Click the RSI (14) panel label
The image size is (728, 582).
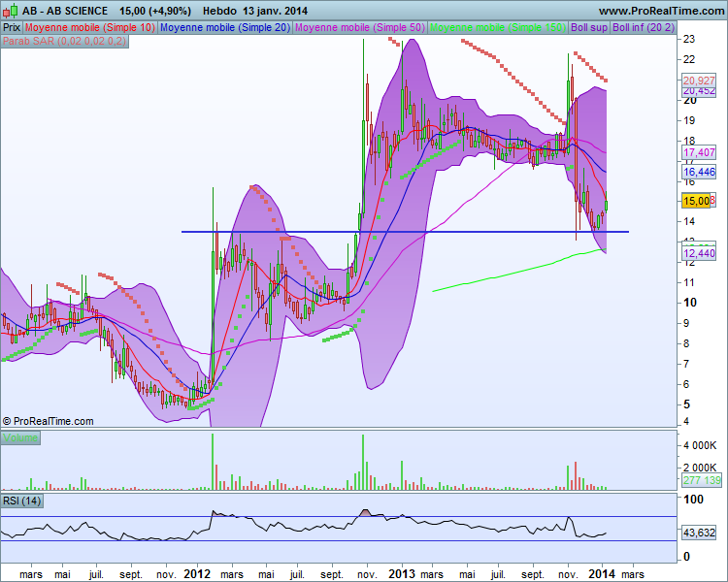click(22, 501)
